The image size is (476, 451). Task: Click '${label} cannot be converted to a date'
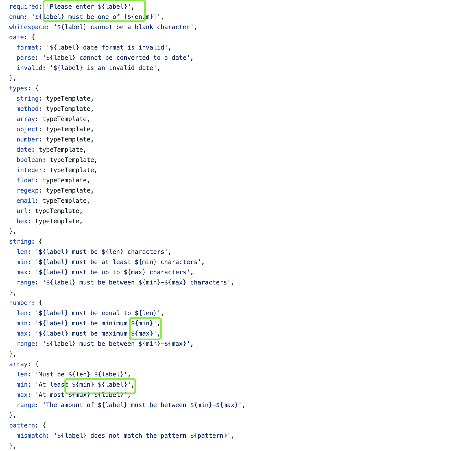coord(116,58)
